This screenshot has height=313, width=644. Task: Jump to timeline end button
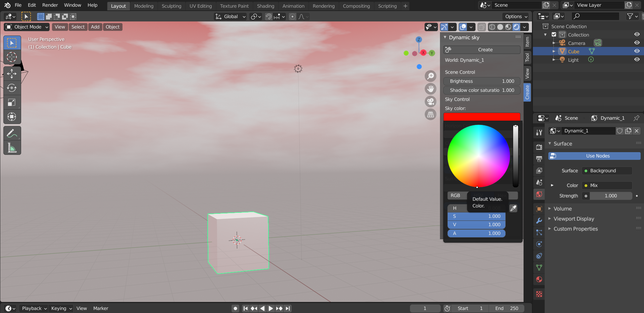click(288, 309)
